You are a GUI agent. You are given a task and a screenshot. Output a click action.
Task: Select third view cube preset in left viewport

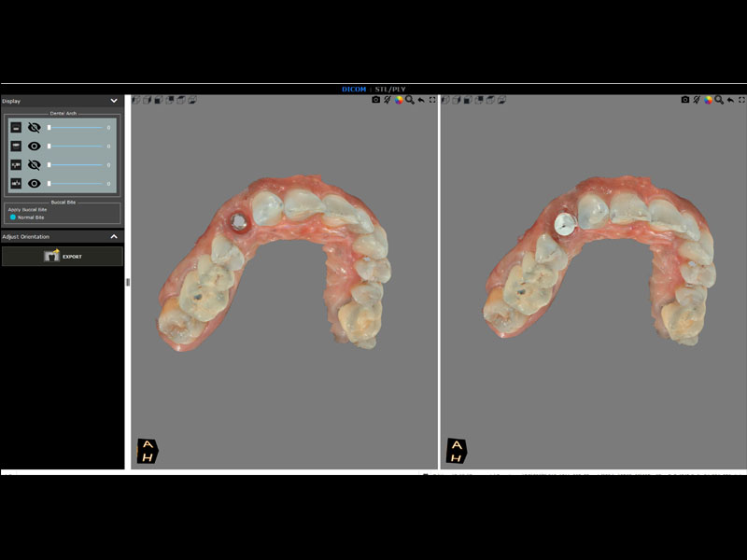(x=159, y=100)
